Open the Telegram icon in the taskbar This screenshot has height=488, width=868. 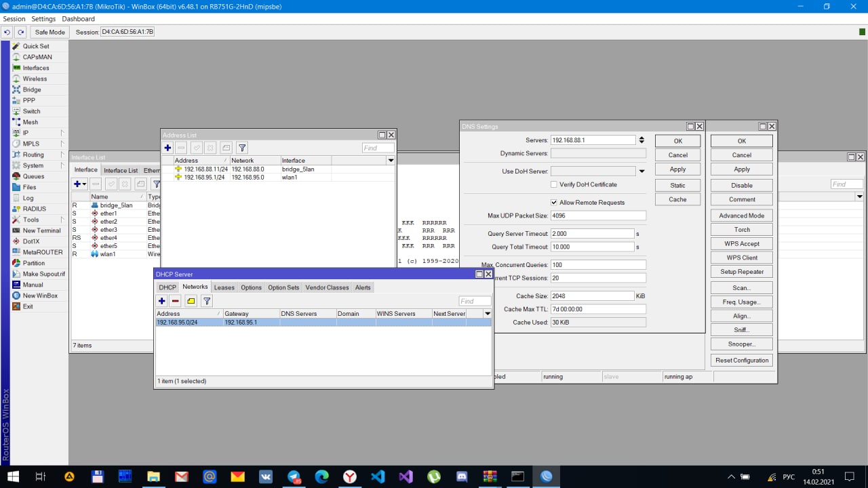pos(294,476)
